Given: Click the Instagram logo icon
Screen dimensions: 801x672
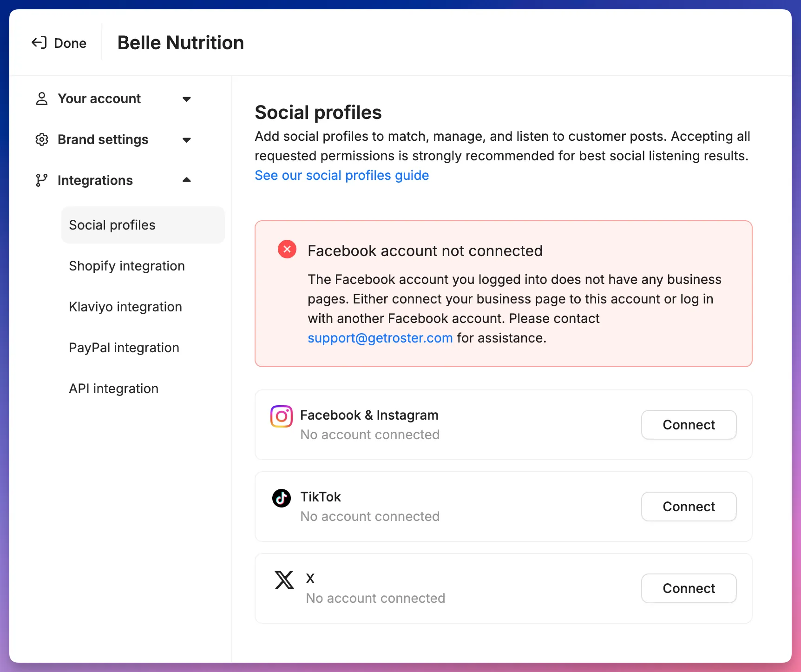Looking at the screenshot, I should click(282, 416).
